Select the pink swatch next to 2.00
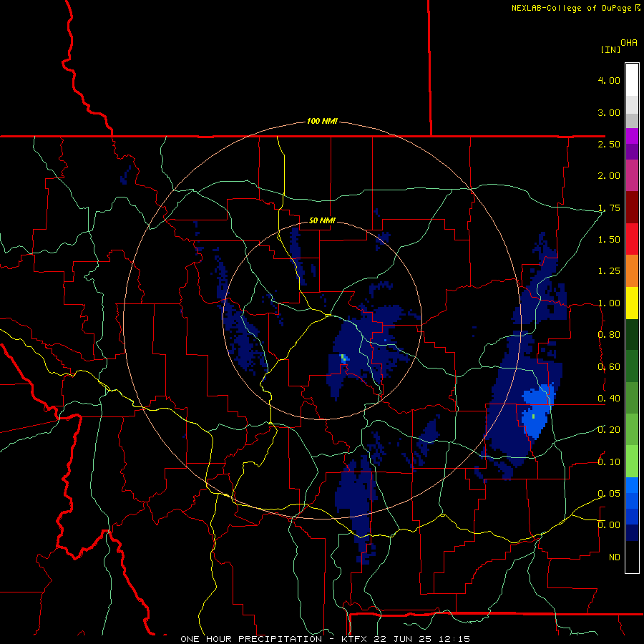 click(632, 175)
